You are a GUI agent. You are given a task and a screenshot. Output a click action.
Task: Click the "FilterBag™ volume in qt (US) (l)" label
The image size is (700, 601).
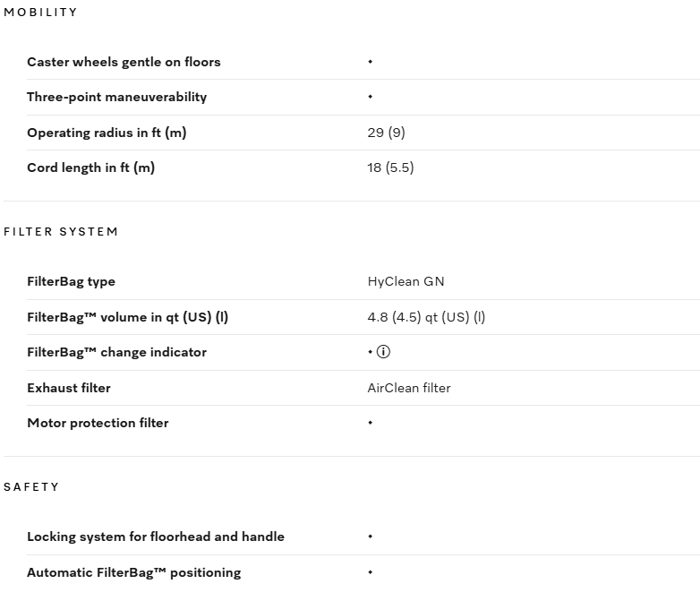127,317
